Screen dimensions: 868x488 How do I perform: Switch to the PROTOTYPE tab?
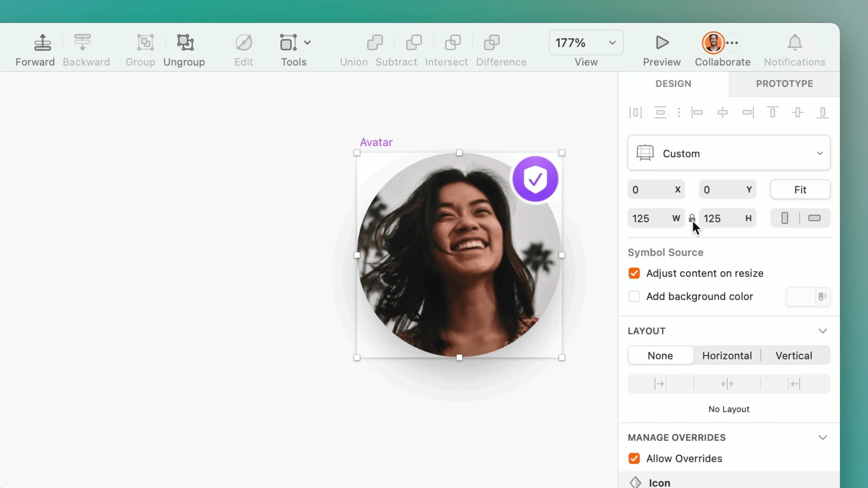(x=784, y=84)
